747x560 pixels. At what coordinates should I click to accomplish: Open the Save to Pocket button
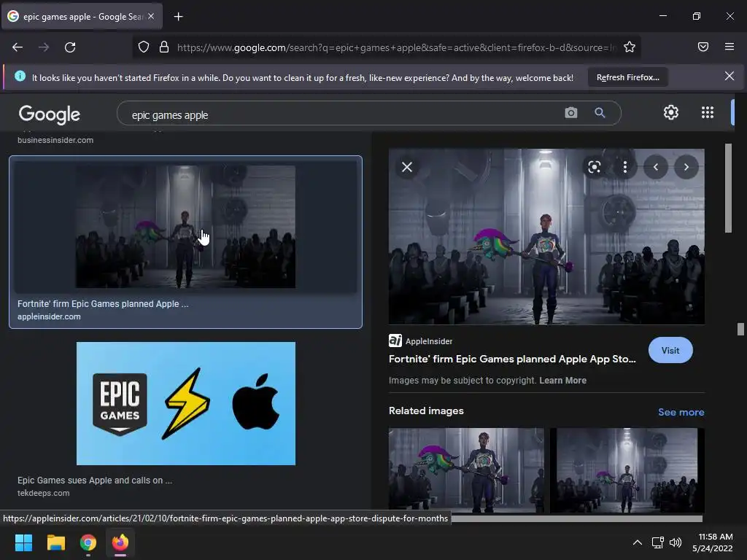coord(703,47)
